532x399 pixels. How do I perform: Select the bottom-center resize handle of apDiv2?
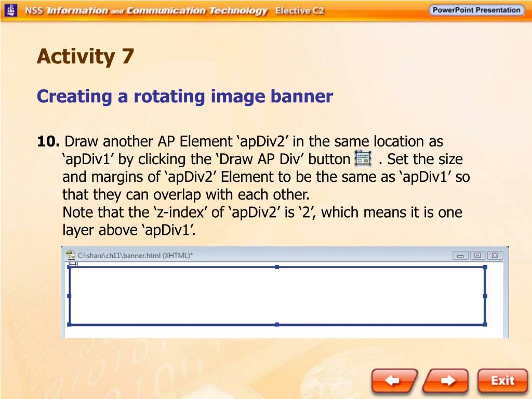pos(277,325)
